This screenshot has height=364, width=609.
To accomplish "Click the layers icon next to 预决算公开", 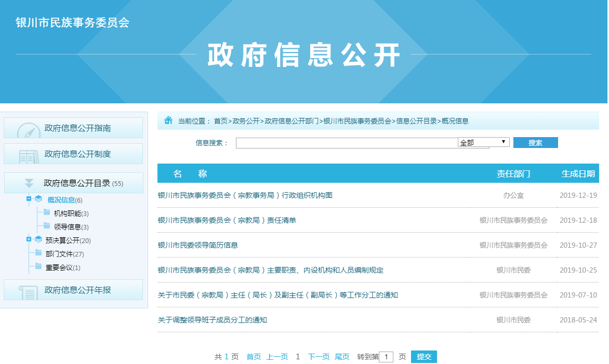I will click(38, 239).
